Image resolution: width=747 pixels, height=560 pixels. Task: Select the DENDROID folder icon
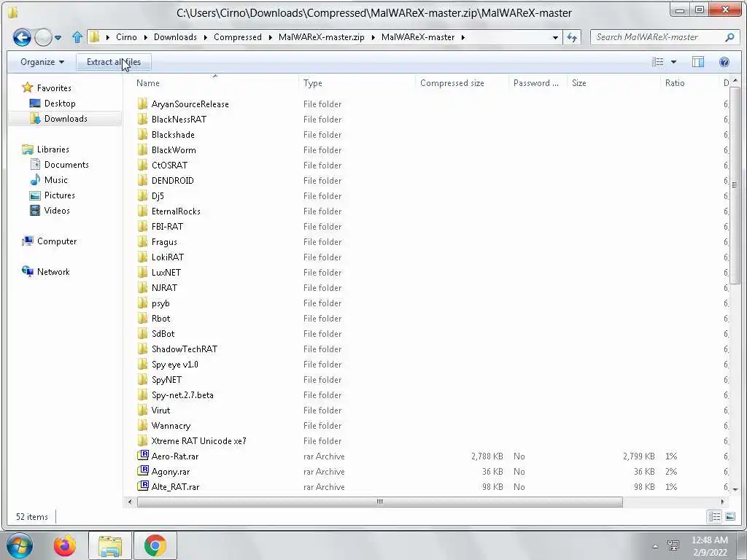(142, 181)
